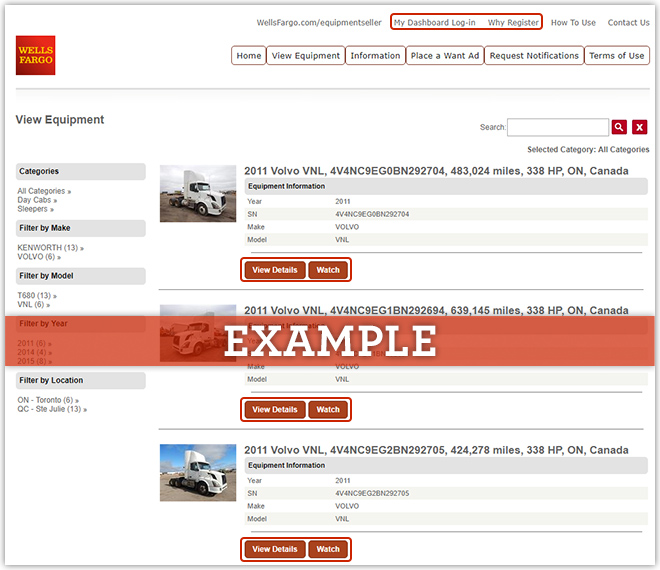Click serial number 4V4NC9EG2BN292705 value
This screenshot has width=660, height=570.
pyautogui.click(x=372, y=493)
